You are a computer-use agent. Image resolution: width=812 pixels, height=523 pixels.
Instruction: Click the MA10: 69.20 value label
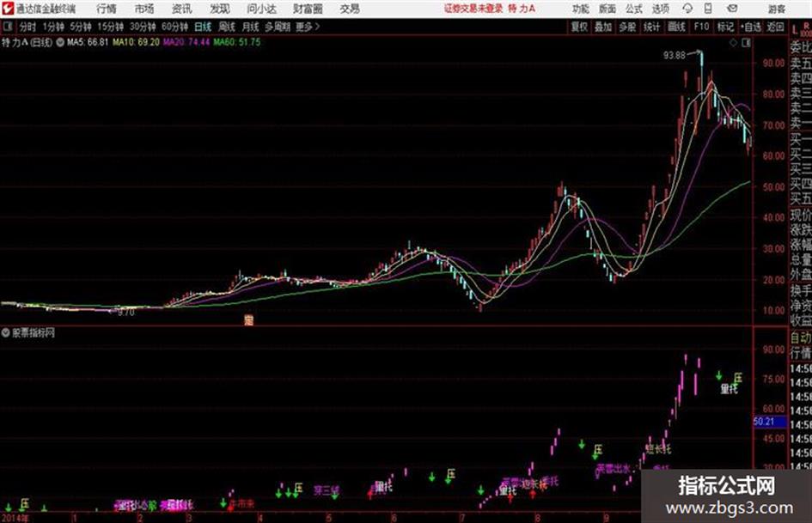137,42
